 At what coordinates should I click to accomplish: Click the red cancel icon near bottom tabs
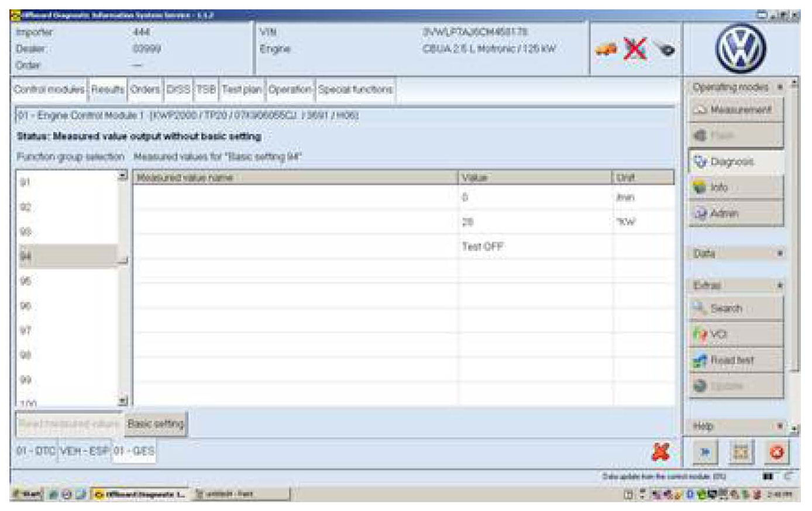(660, 452)
